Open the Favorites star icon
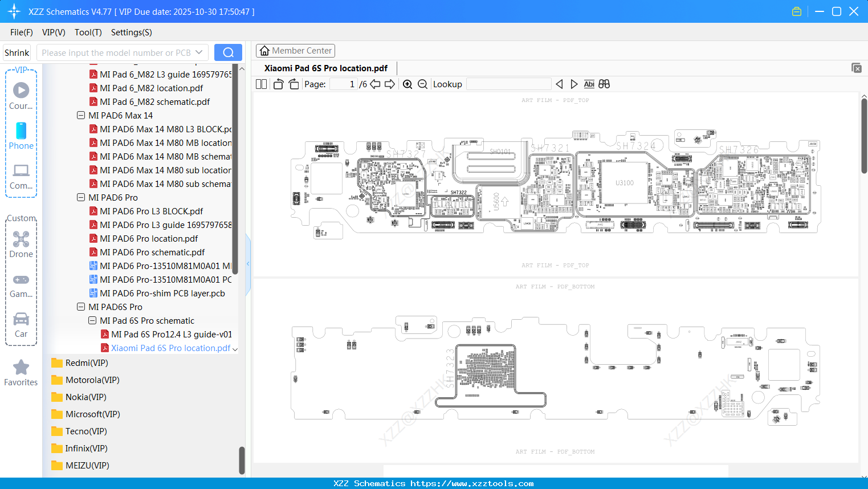This screenshot has height=489, width=868. [21, 373]
